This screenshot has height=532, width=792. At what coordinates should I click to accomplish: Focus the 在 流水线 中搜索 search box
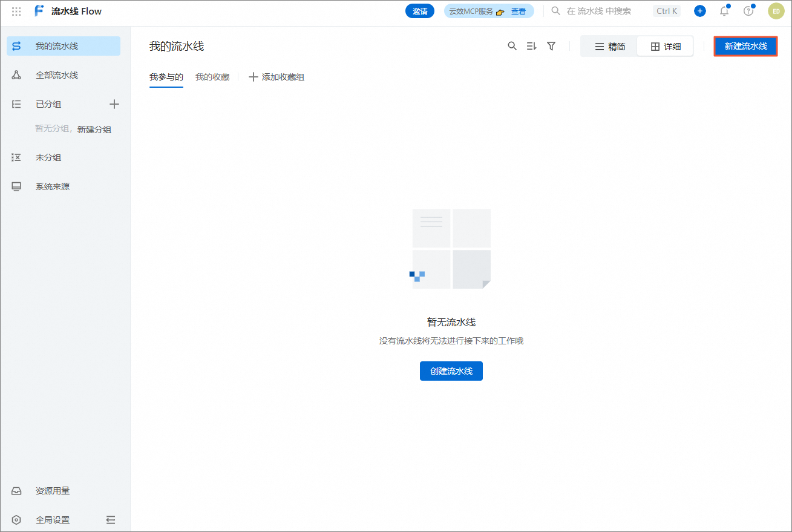(x=598, y=11)
